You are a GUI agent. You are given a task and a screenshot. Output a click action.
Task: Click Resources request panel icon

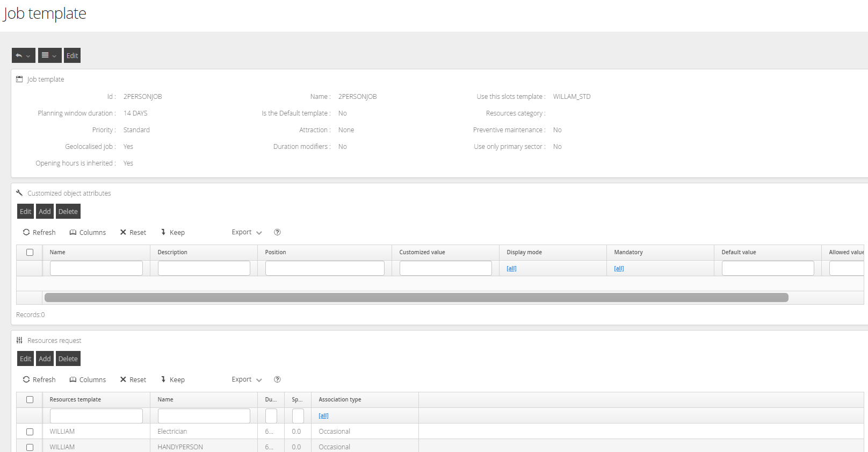(19, 340)
